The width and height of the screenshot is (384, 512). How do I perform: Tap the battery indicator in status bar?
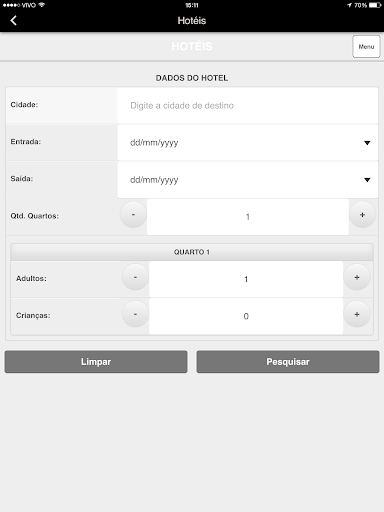click(x=375, y=5)
